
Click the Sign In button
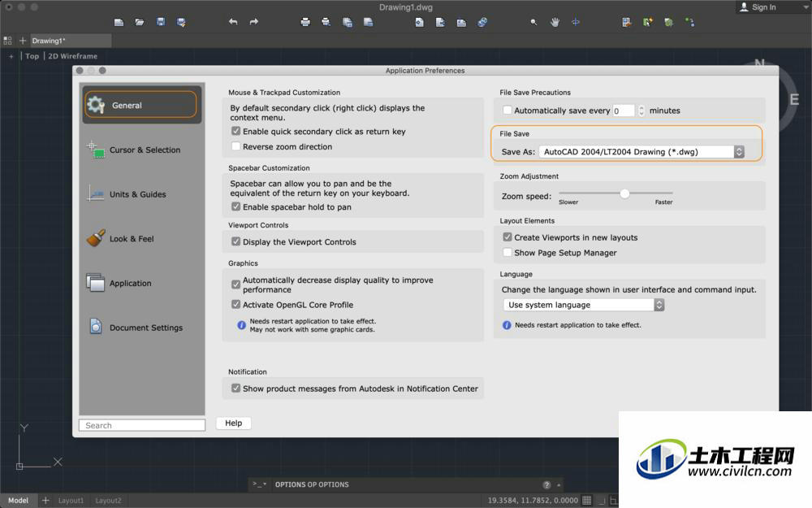[x=758, y=7]
